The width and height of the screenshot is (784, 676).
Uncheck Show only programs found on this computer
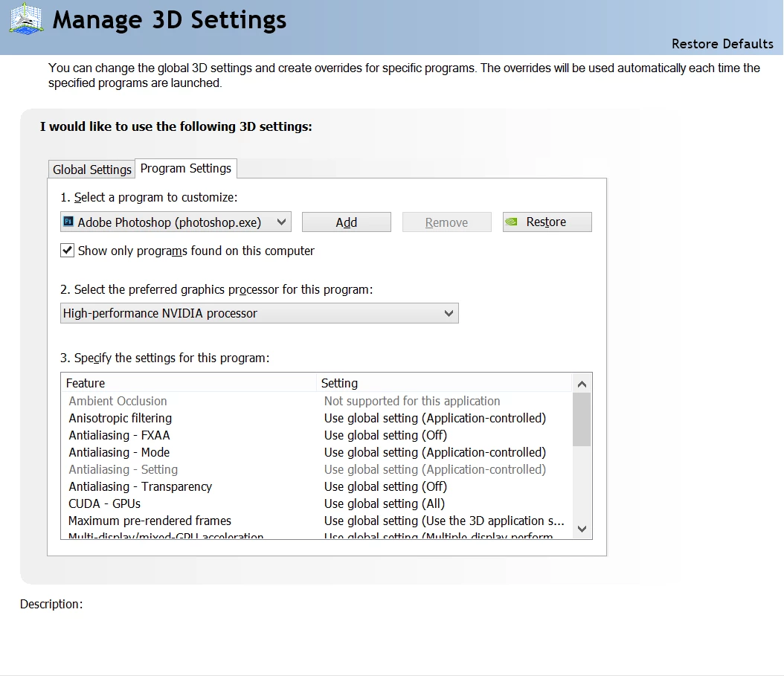[68, 251]
